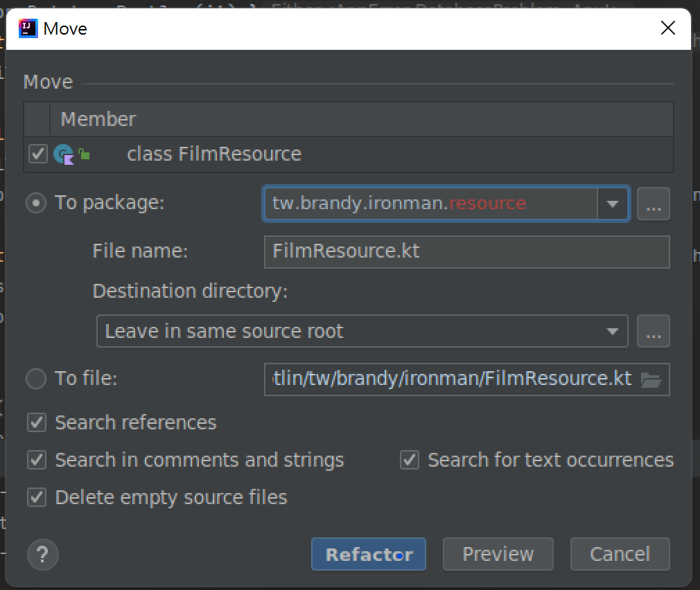Toggle Search in comments and strings
The image size is (700, 590).
[x=37, y=460]
